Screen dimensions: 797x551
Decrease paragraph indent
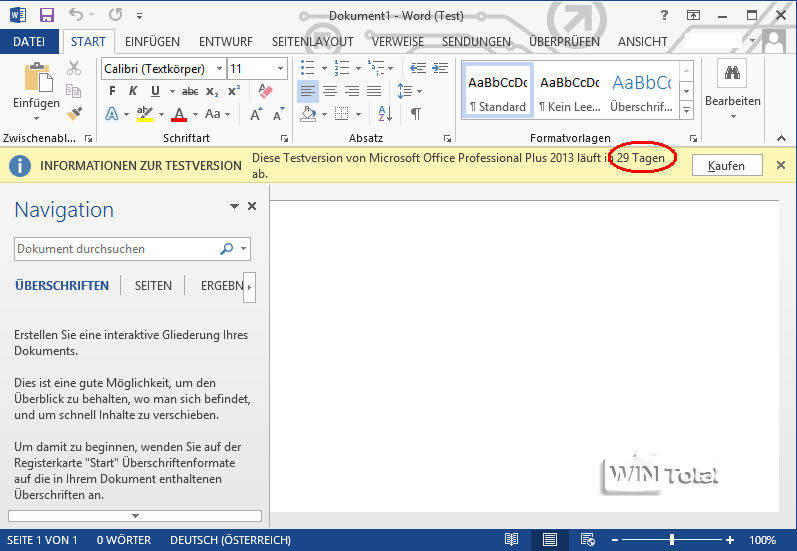[418, 68]
